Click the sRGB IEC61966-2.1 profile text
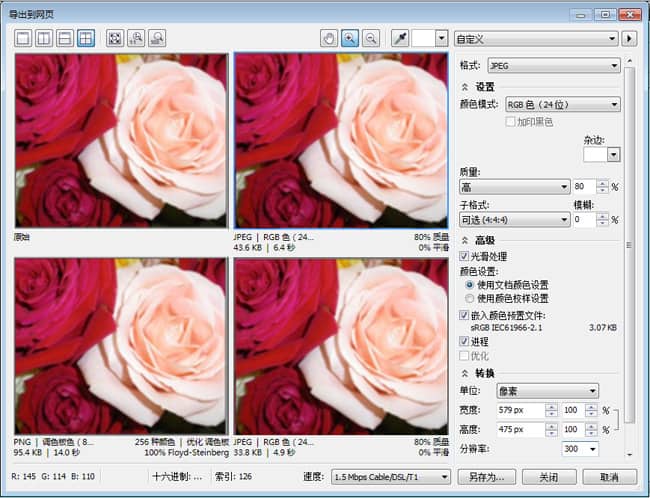This screenshot has height=498, width=650. tap(506, 328)
